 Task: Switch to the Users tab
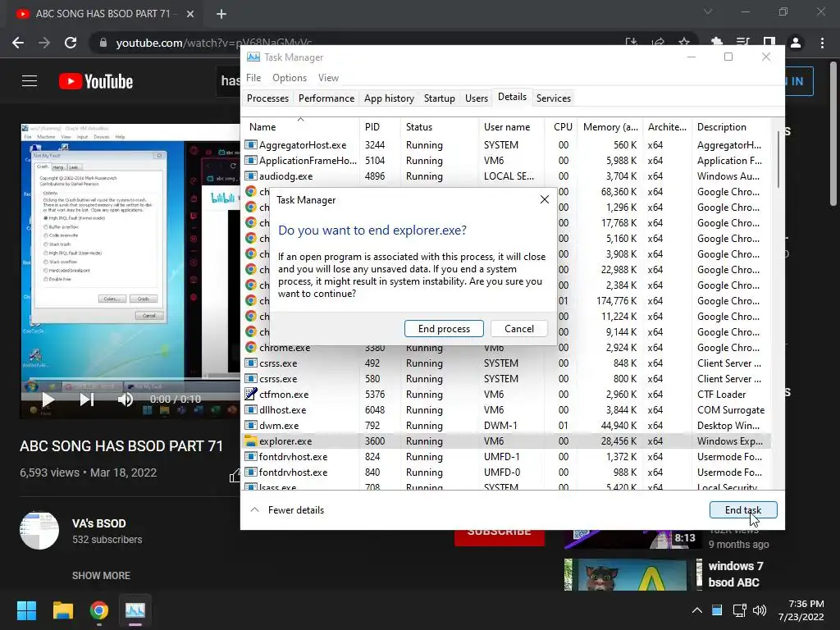click(477, 98)
